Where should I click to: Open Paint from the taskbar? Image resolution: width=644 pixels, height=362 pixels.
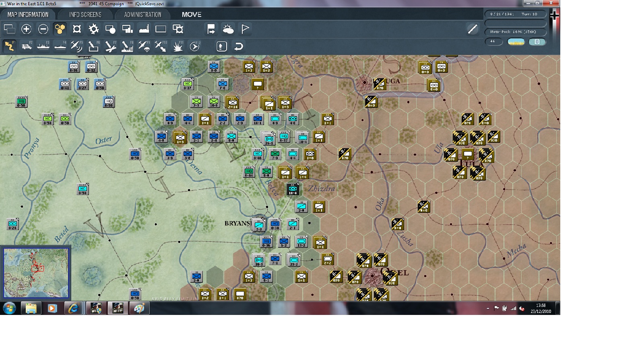pos(139,309)
